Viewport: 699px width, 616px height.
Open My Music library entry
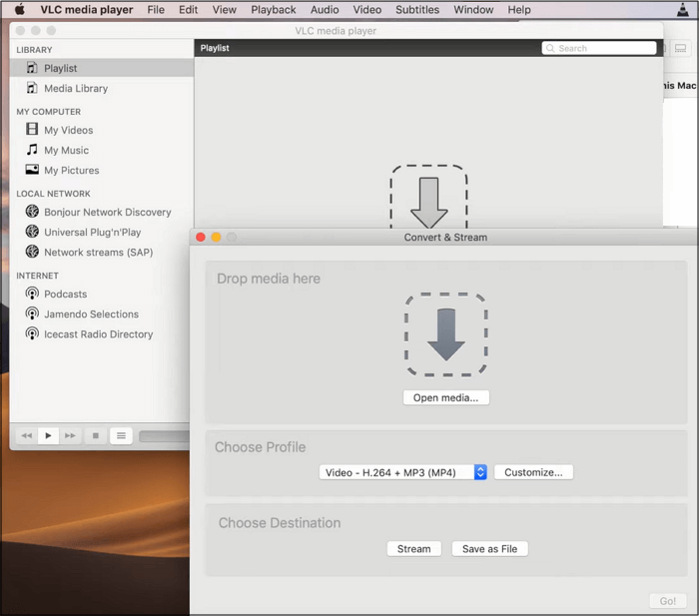pyautogui.click(x=66, y=150)
